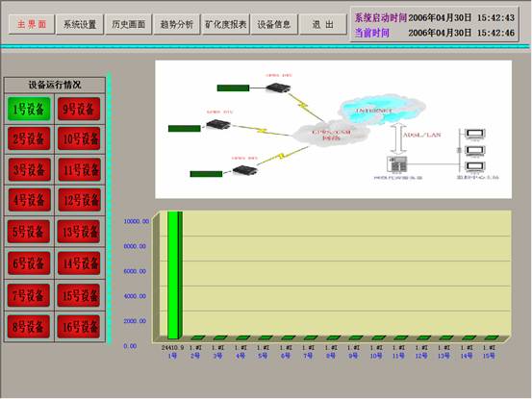Click the server icon below ADSL/LAN arrow

point(397,164)
